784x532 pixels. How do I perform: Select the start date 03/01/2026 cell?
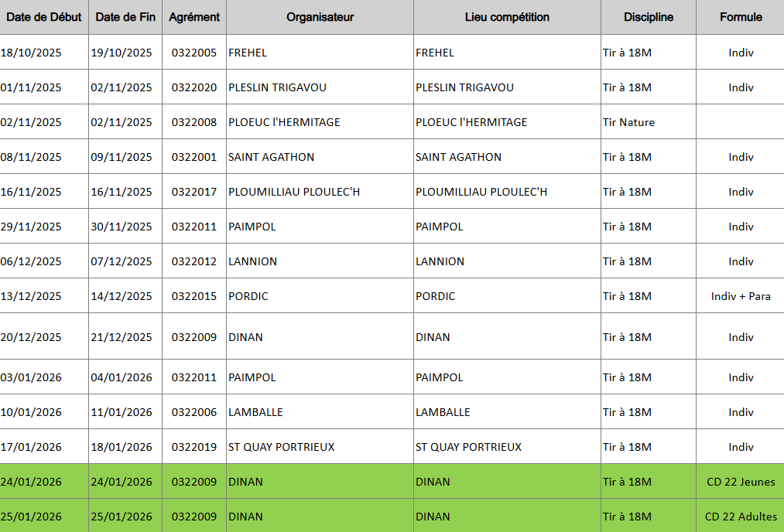pos(31,377)
